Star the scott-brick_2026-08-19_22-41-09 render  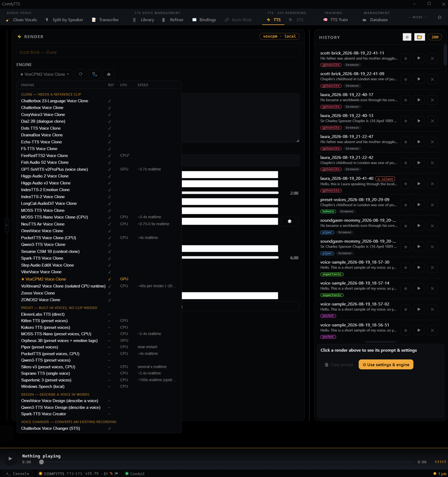(x=406, y=79)
